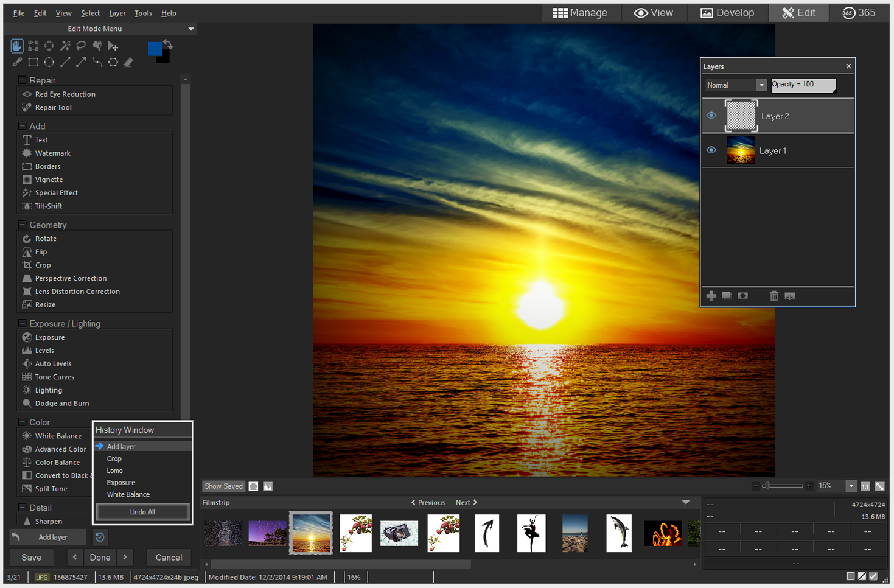Activate the Eraser tool

(x=128, y=62)
